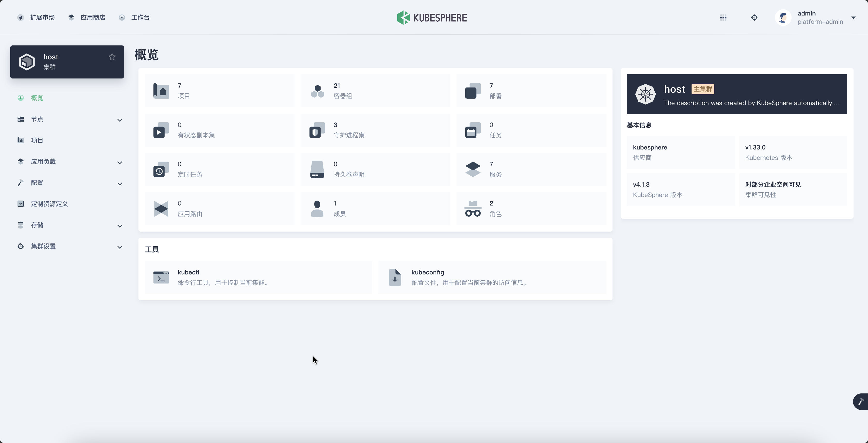Click the host cluster cube icon
The height and width of the screenshot is (443, 868).
27,62
